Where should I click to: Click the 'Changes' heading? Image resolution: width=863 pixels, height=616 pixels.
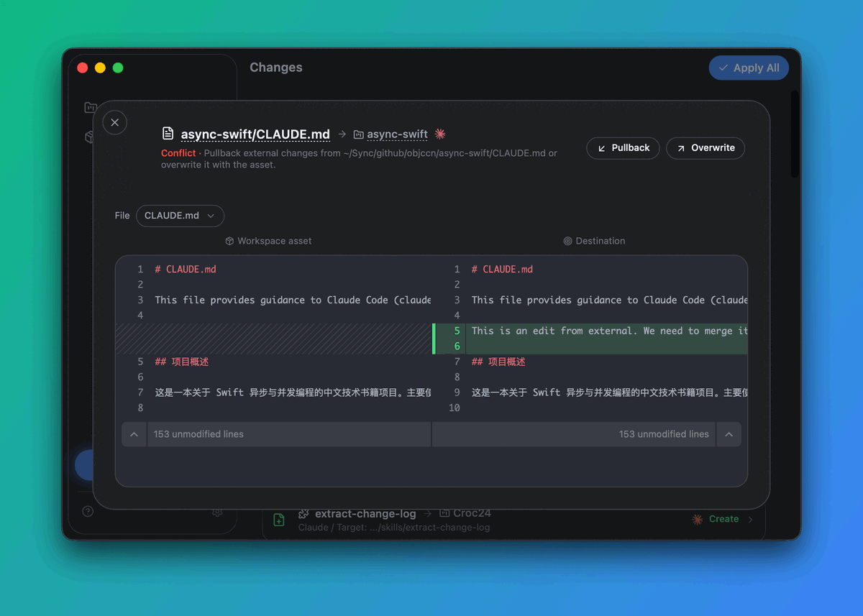276,68
